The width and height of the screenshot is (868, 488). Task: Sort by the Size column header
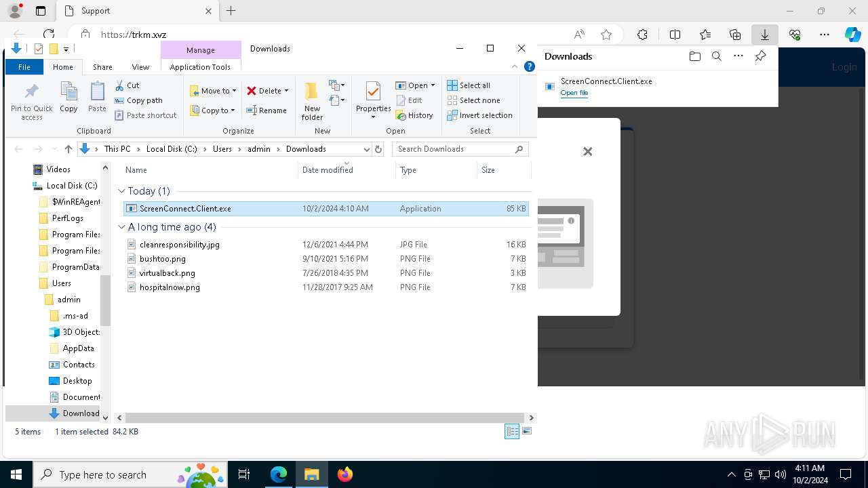click(504, 170)
